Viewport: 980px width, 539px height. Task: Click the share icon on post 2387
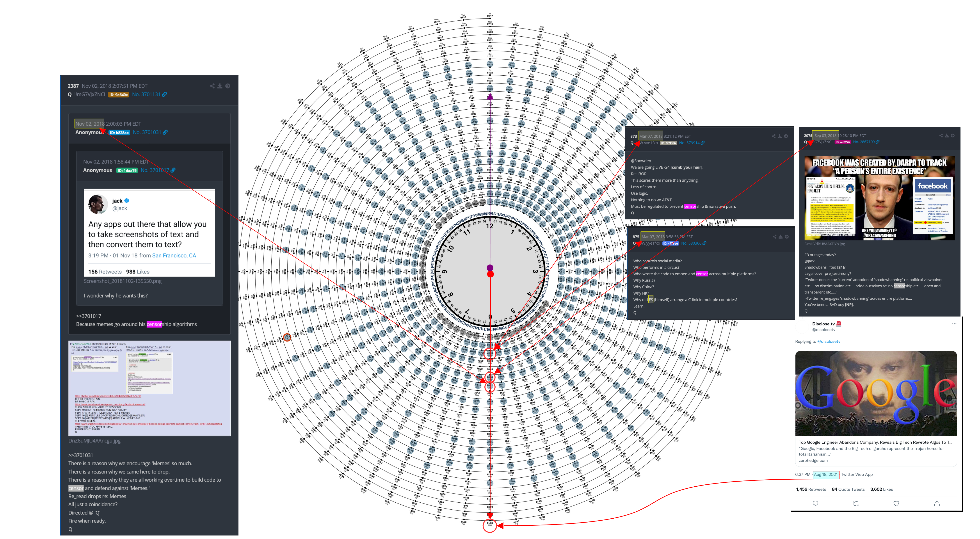212,86
